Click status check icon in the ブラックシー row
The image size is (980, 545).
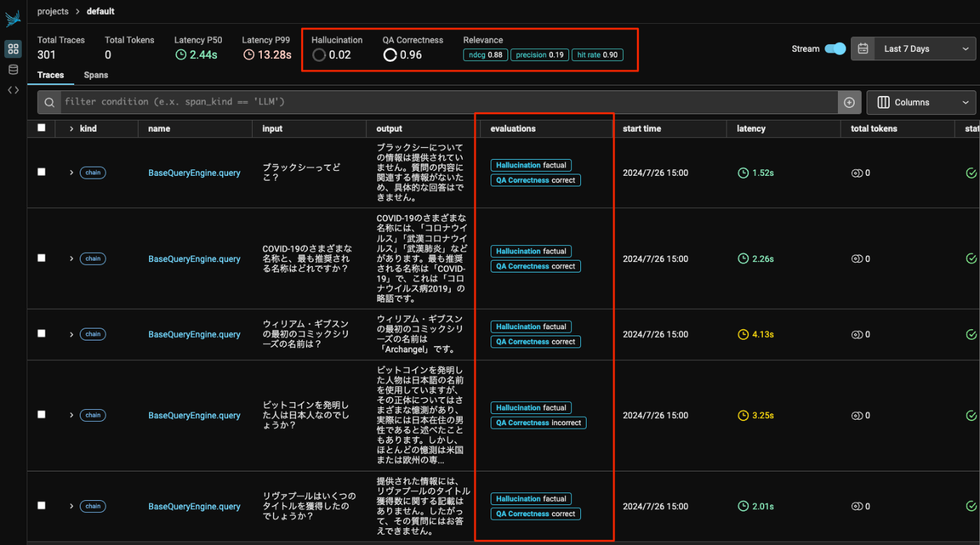click(x=971, y=173)
